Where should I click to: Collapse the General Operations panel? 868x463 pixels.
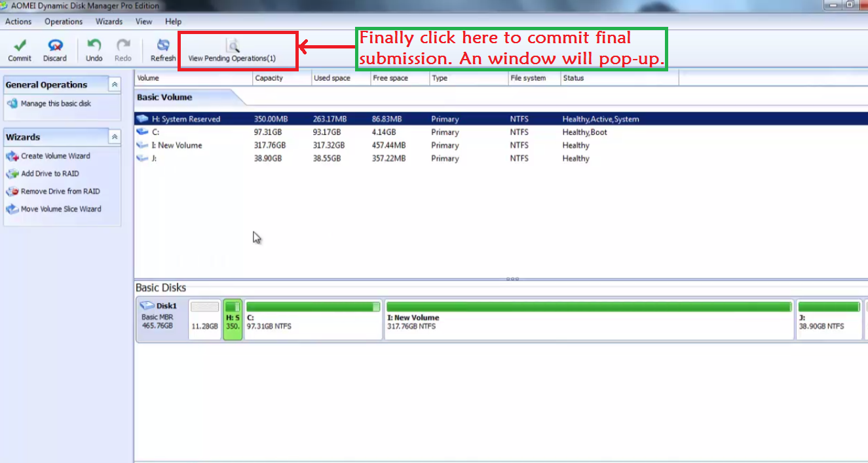pos(115,84)
